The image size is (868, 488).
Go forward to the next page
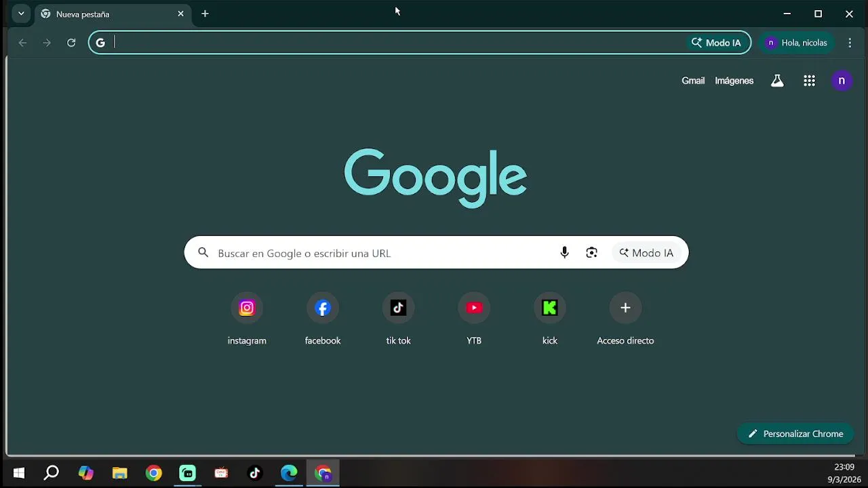(x=47, y=43)
